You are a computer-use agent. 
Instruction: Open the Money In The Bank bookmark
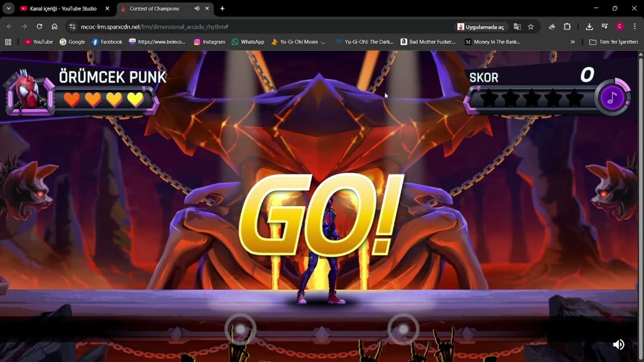tap(493, 42)
